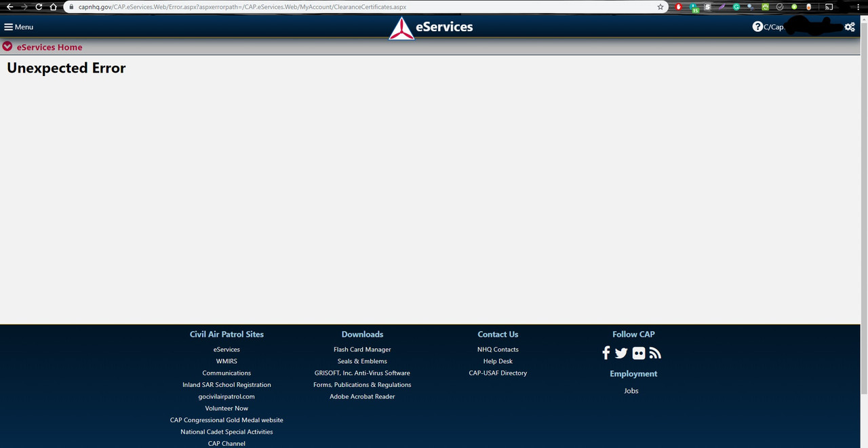Open browser home page
The height and width of the screenshot is (448, 868).
pos(54,7)
